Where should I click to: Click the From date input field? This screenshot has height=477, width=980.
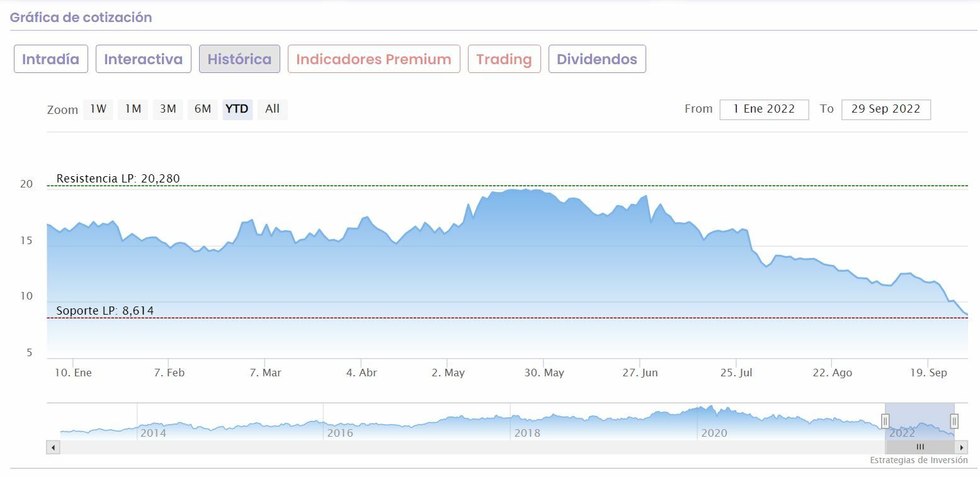point(764,109)
